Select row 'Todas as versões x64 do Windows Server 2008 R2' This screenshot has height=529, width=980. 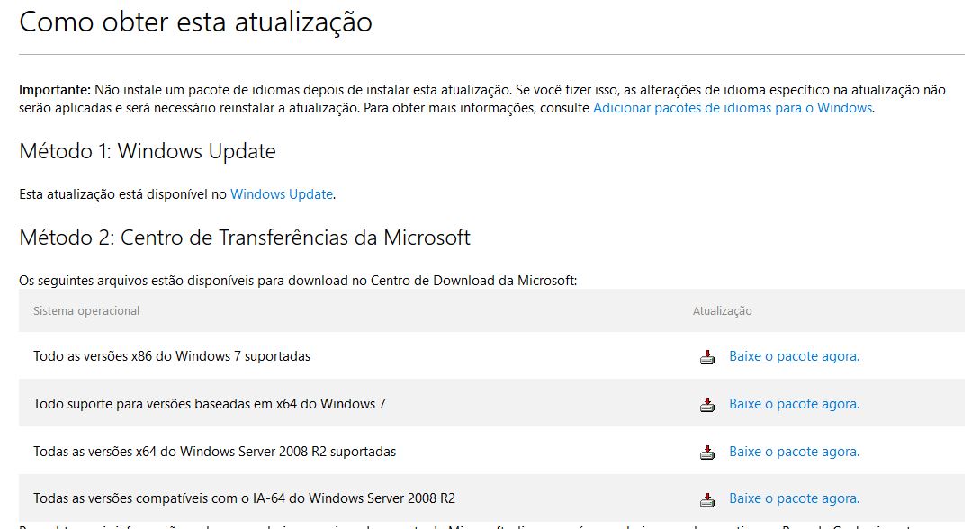(491, 451)
